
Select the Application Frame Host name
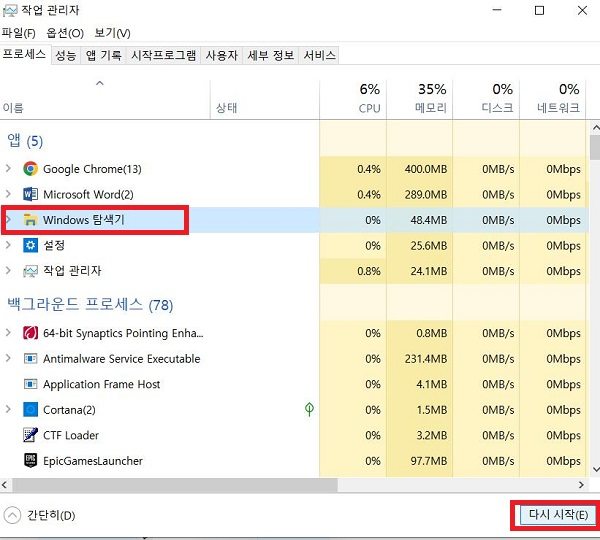pyautogui.click(x=101, y=384)
